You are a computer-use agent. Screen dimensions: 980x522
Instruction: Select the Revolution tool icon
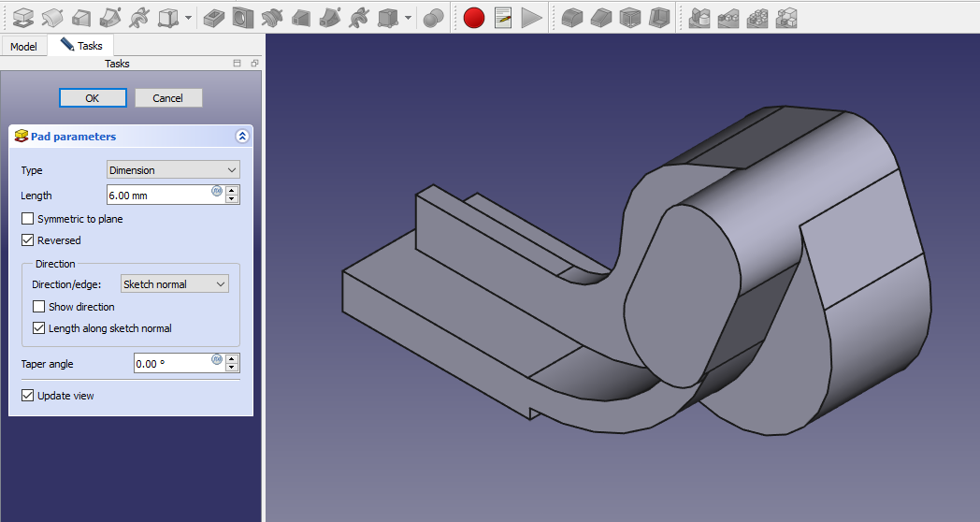pos(52,17)
